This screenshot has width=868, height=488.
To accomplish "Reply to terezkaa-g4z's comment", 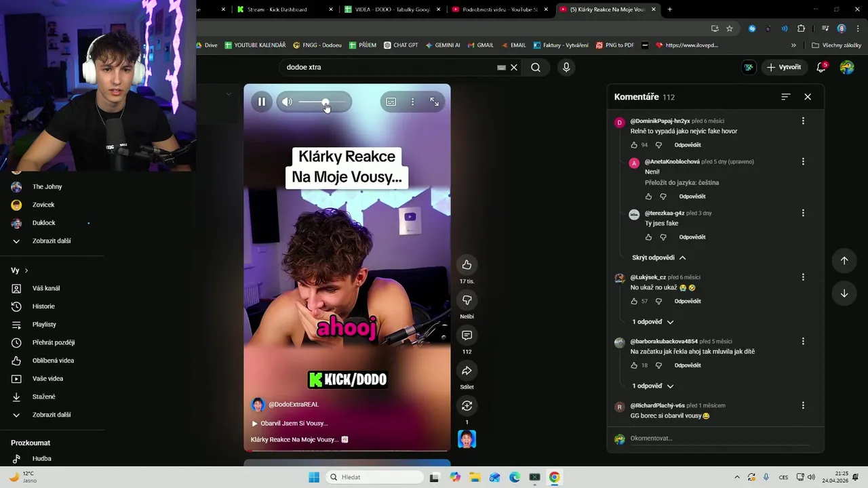I will tap(692, 237).
